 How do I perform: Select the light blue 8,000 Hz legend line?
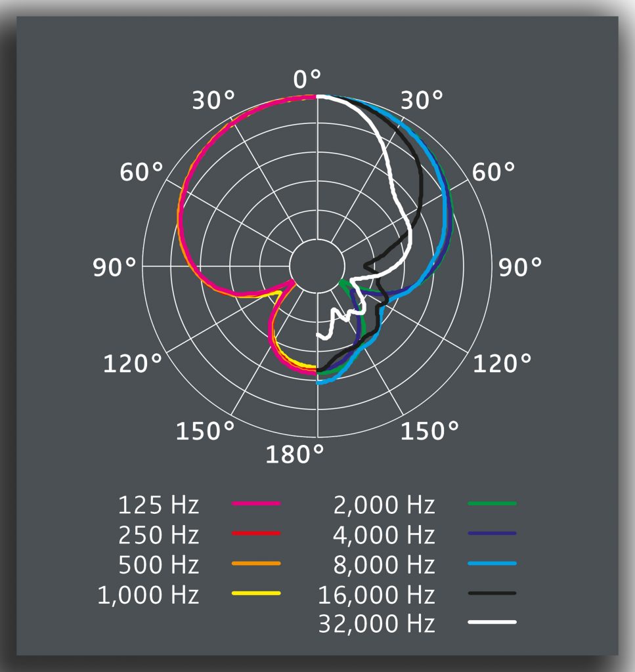(x=493, y=563)
